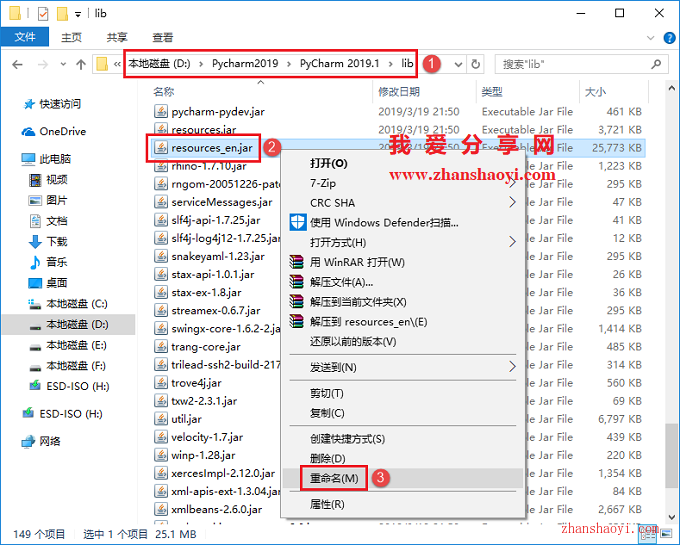Select the velocity-1.7.jar file
Viewport: 680px width, 545px height.
pos(207,437)
